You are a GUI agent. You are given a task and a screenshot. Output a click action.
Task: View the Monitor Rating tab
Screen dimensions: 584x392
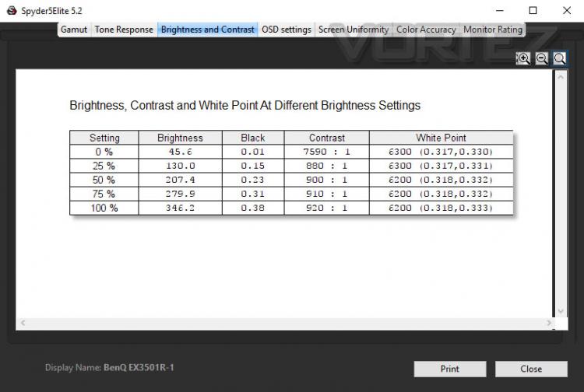pos(493,30)
